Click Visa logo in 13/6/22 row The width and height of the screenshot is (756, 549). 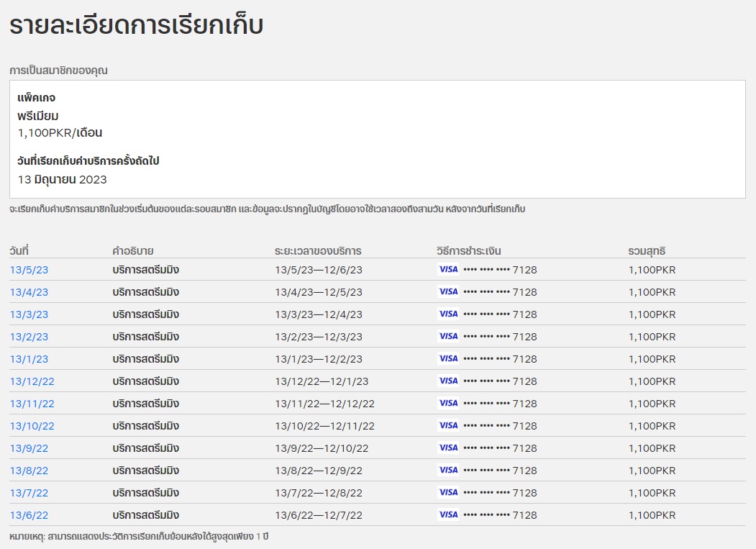coord(448,514)
